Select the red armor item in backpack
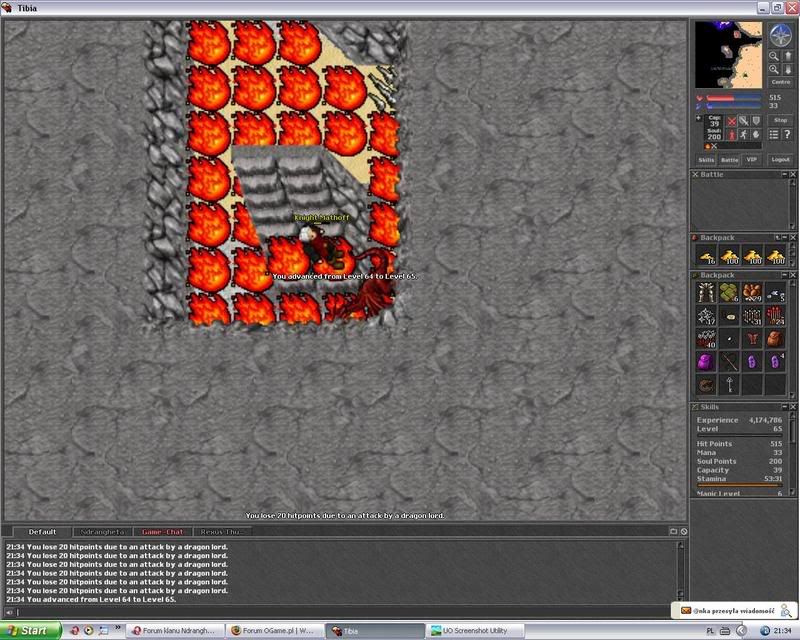The image size is (800, 640). (752, 339)
